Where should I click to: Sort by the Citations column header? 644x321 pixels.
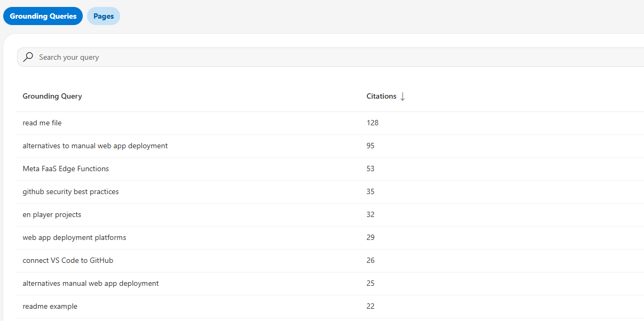pyautogui.click(x=381, y=96)
